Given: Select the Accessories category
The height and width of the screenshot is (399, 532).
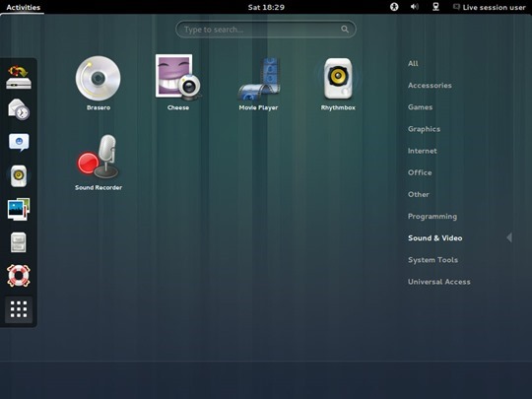Looking at the screenshot, I should tap(430, 86).
